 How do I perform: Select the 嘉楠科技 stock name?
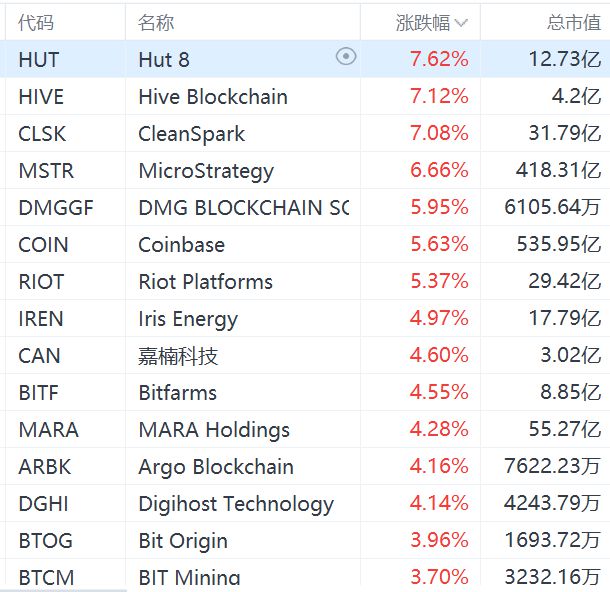click(178, 355)
